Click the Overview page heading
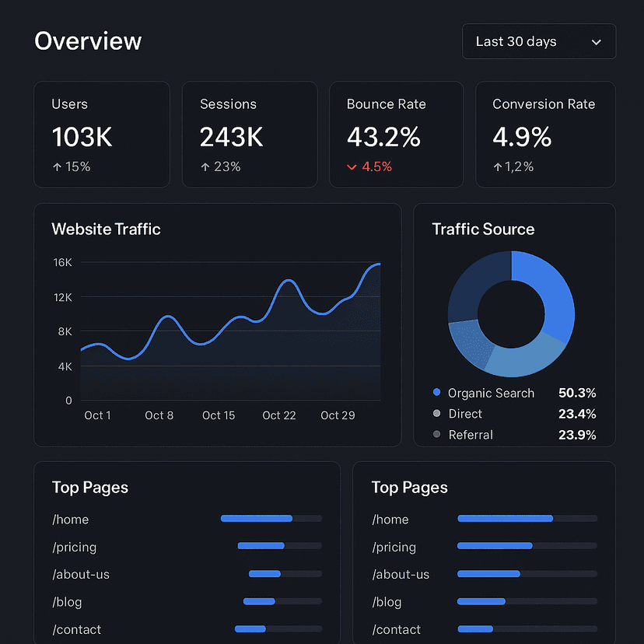The image size is (644, 644). point(88,41)
